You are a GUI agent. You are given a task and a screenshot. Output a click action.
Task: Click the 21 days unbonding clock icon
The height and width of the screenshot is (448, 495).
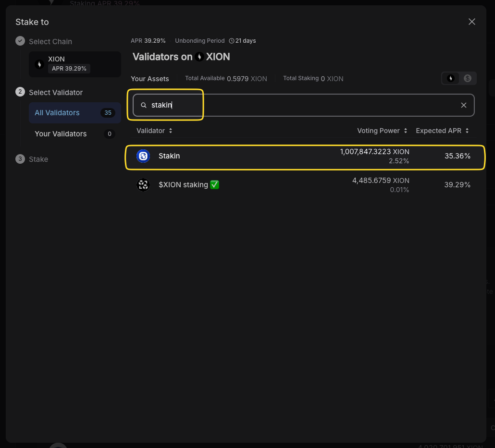[231, 41]
